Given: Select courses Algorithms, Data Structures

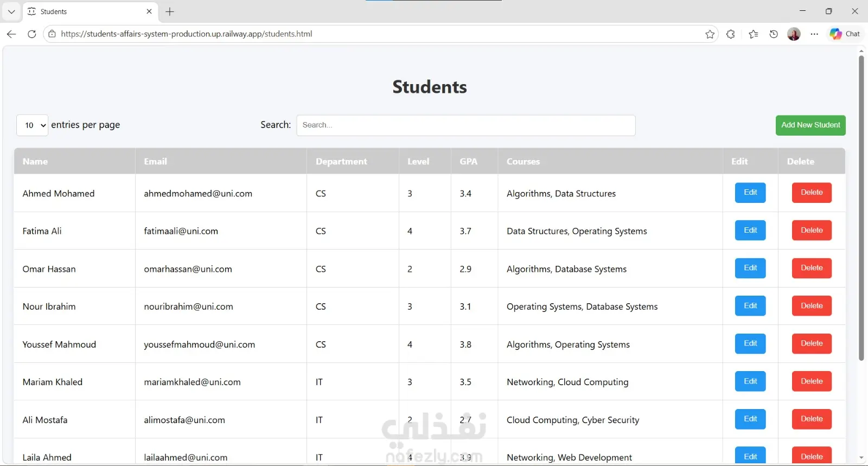Looking at the screenshot, I should coord(561,194).
